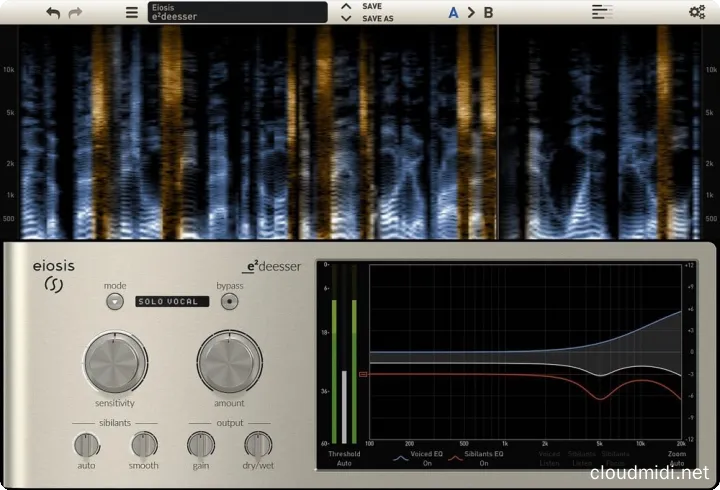
Task: Click the sensitivity knob
Action: click(x=115, y=362)
